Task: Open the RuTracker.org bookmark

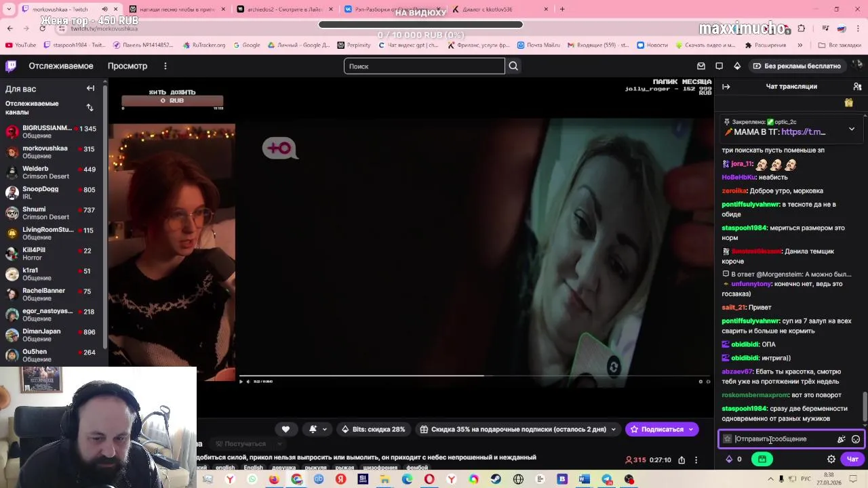Action: (203, 45)
